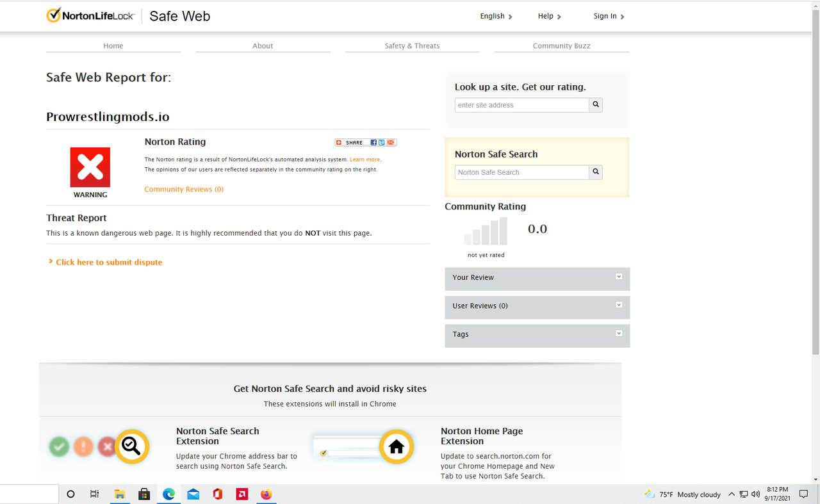Click the network tray icon

tap(744, 494)
